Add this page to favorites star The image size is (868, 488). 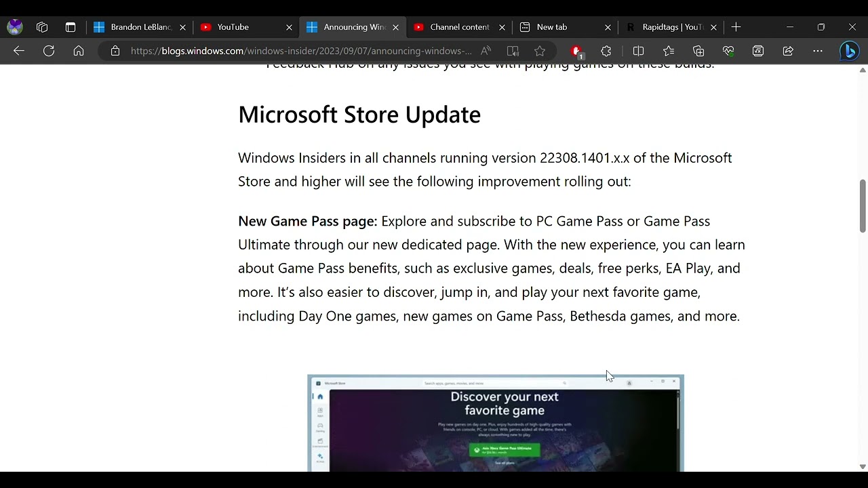(x=540, y=51)
